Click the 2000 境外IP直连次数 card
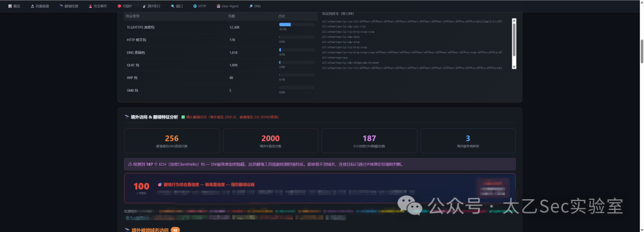 270,141
